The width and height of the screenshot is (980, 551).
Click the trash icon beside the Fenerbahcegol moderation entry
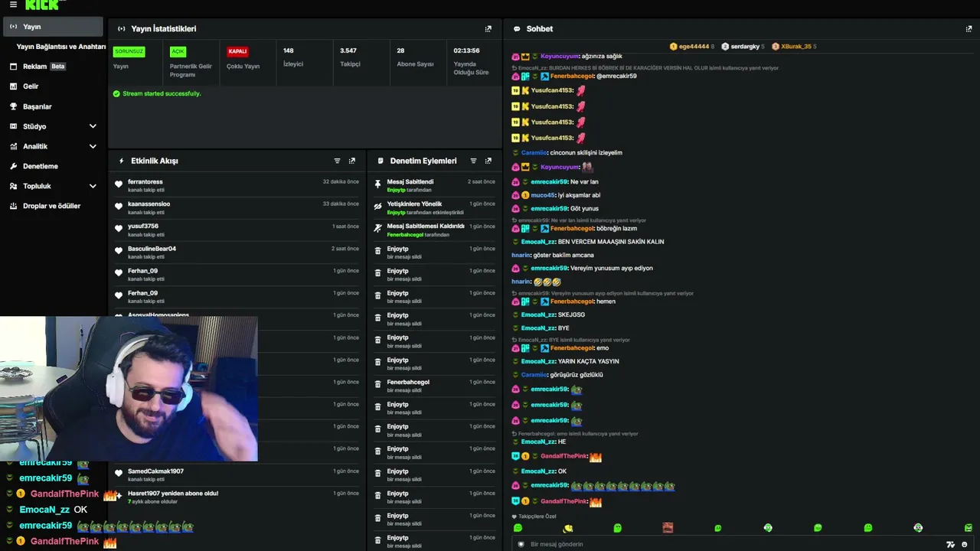(x=377, y=384)
